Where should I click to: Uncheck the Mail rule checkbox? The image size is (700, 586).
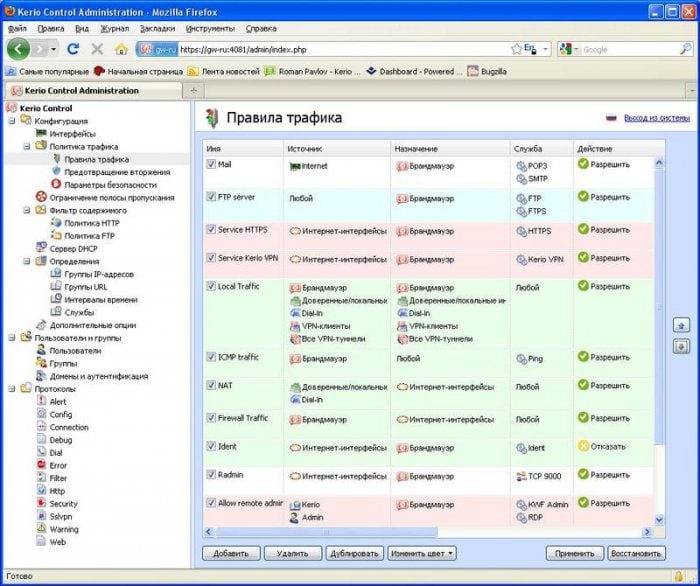click(211, 164)
